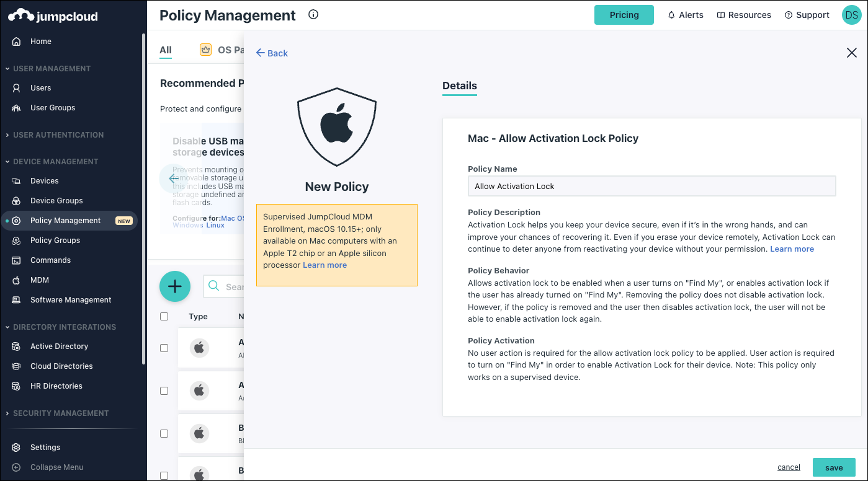The height and width of the screenshot is (481, 868).
Task: Check the second policy row's checkbox
Action: [164, 391]
